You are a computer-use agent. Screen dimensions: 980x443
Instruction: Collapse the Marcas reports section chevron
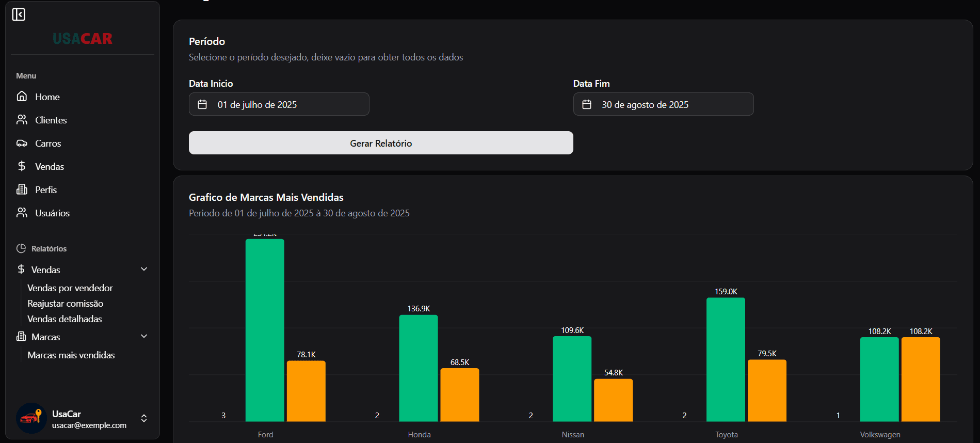click(x=144, y=336)
